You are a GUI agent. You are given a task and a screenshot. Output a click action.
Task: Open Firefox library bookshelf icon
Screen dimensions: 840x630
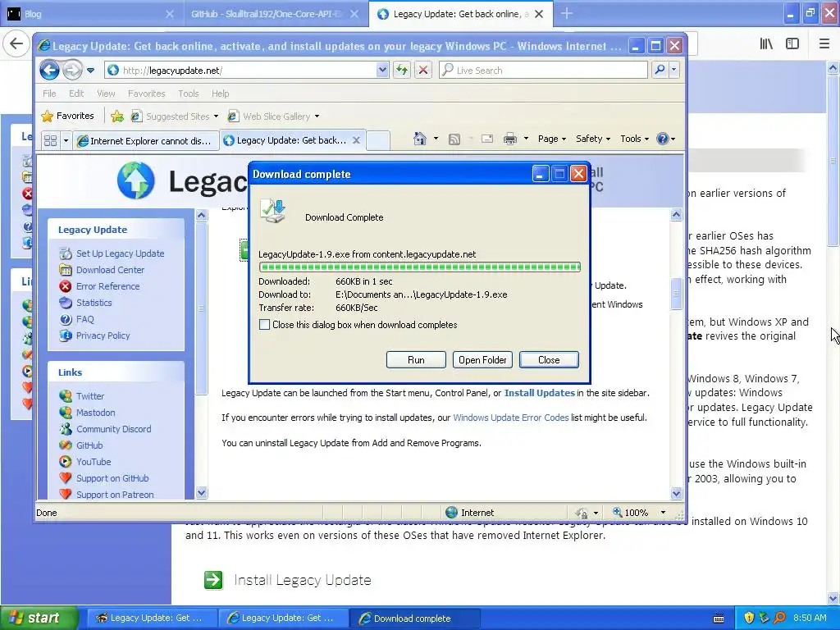766,44
